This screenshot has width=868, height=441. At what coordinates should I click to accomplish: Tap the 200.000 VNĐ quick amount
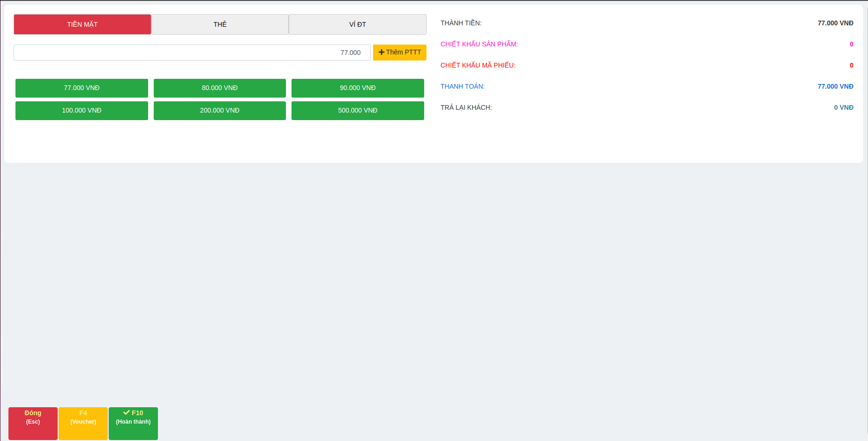click(219, 111)
